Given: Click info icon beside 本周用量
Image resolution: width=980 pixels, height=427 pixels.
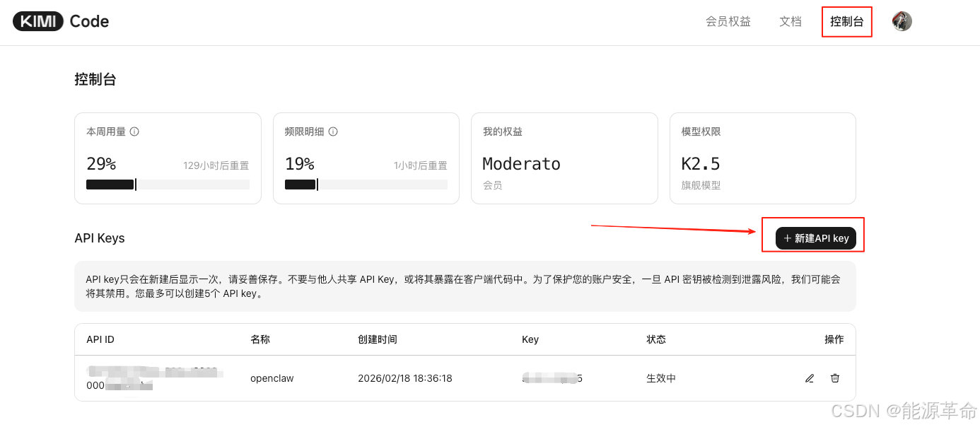Looking at the screenshot, I should pos(134,131).
